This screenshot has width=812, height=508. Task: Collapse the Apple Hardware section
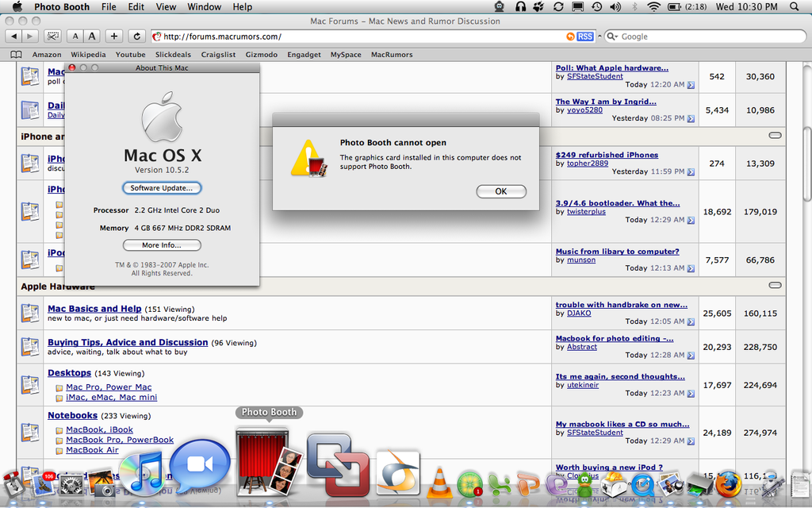click(775, 285)
